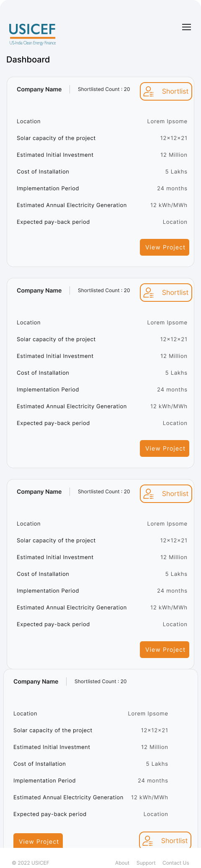The height and width of the screenshot is (868, 201).
Task: View Project in the second card
Action: [x=165, y=448]
